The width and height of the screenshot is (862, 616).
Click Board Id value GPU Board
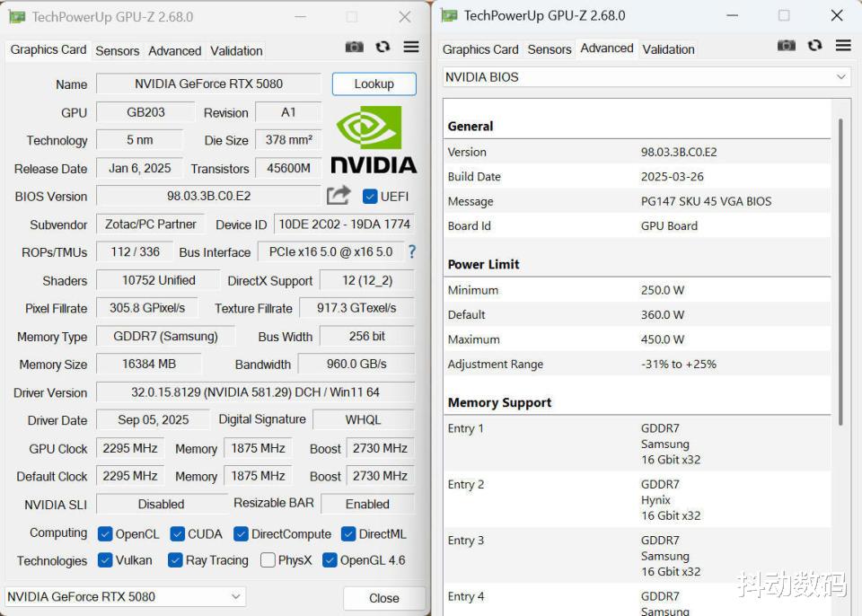click(x=669, y=226)
